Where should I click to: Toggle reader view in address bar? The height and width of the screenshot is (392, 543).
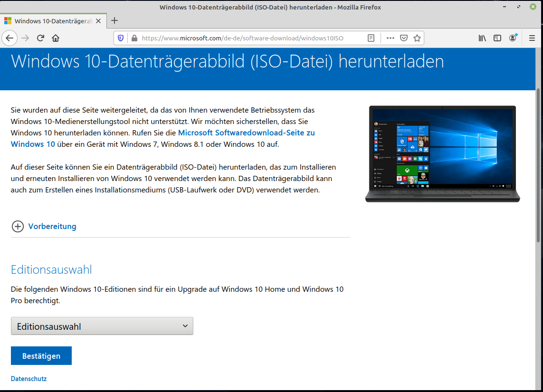[x=371, y=38]
